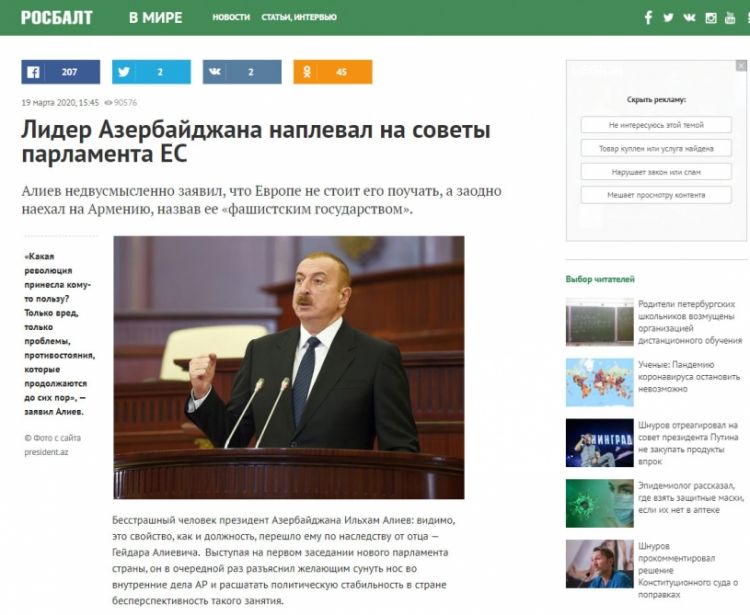Choose 'Товар куплен или услуга найдена'

(656, 148)
